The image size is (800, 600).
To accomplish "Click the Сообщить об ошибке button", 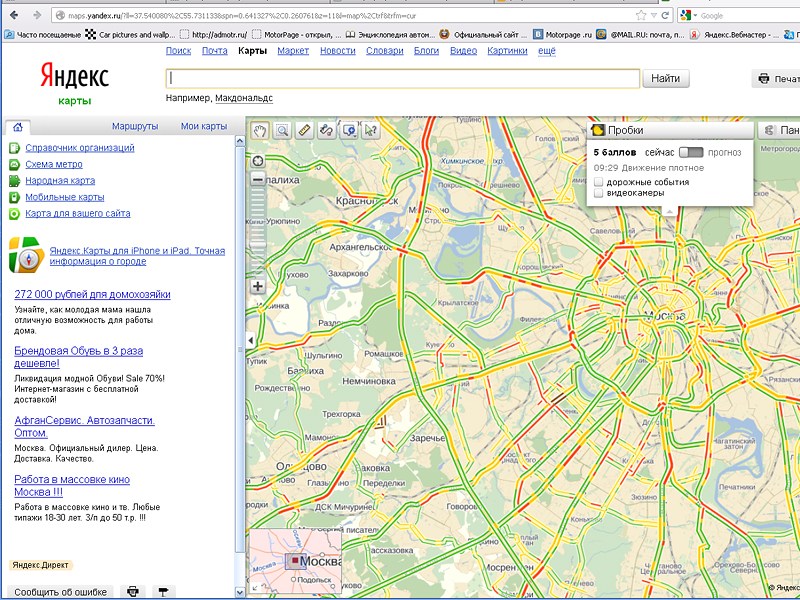I will 60,592.
